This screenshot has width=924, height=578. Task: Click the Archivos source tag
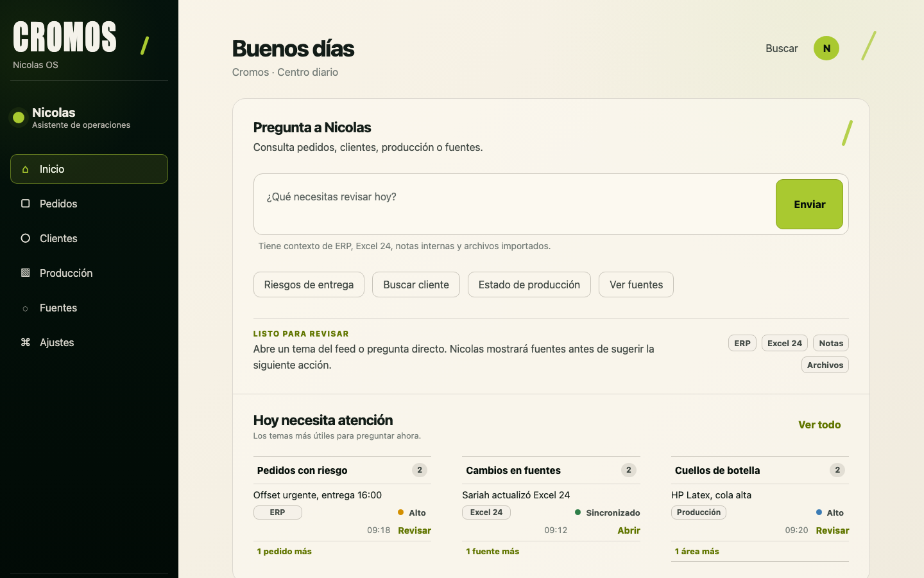[x=825, y=365]
